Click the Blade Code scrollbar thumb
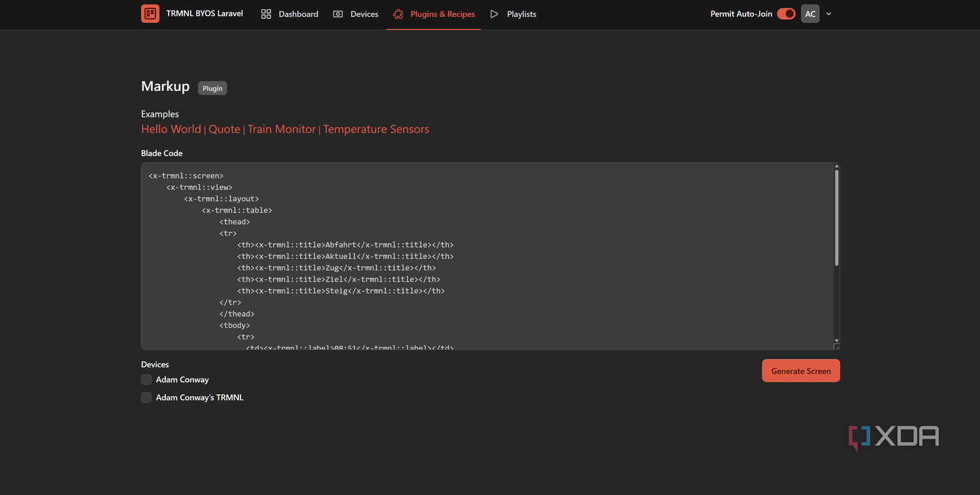This screenshot has height=495, width=980. click(837, 217)
